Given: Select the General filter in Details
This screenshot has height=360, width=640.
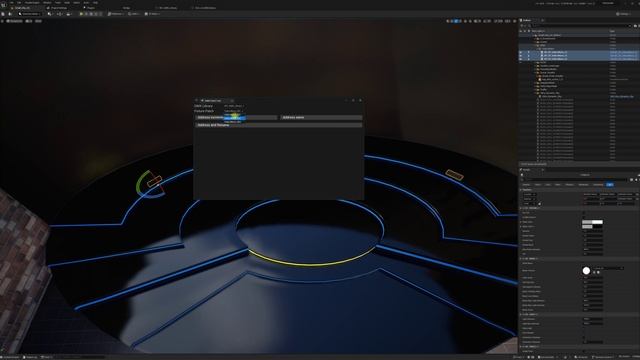Looking at the screenshot, I should (526, 185).
